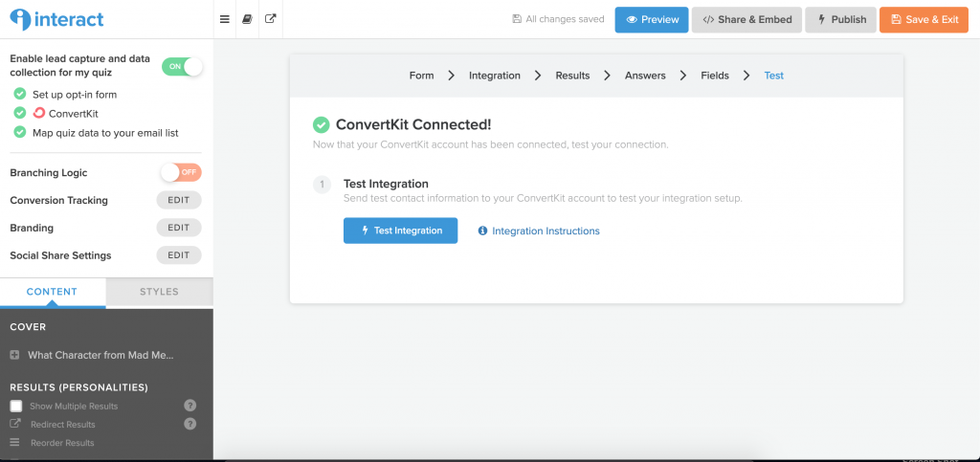Select cover 'What Character from Mad Me...'
Image resolution: width=980 pixels, height=462 pixels.
tap(100, 355)
